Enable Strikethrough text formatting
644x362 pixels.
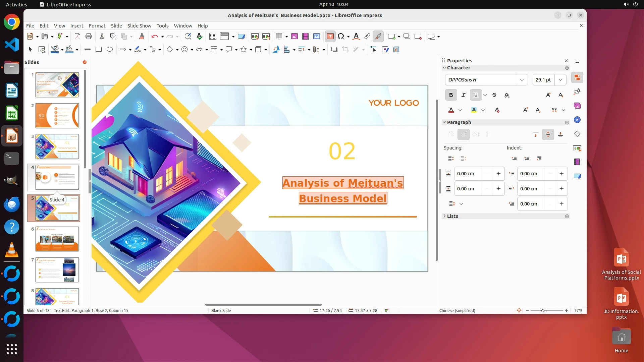pos(494,95)
